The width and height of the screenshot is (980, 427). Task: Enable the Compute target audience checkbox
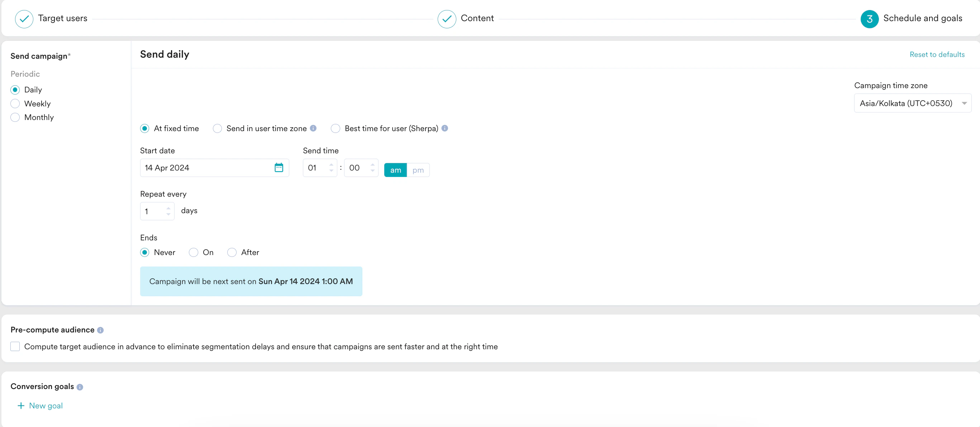click(x=15, y=346)
